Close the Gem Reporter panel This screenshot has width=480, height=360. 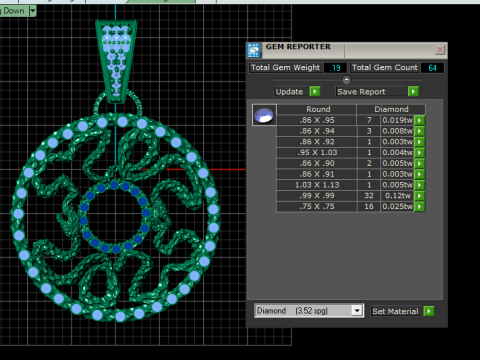[x=440, y=50]
